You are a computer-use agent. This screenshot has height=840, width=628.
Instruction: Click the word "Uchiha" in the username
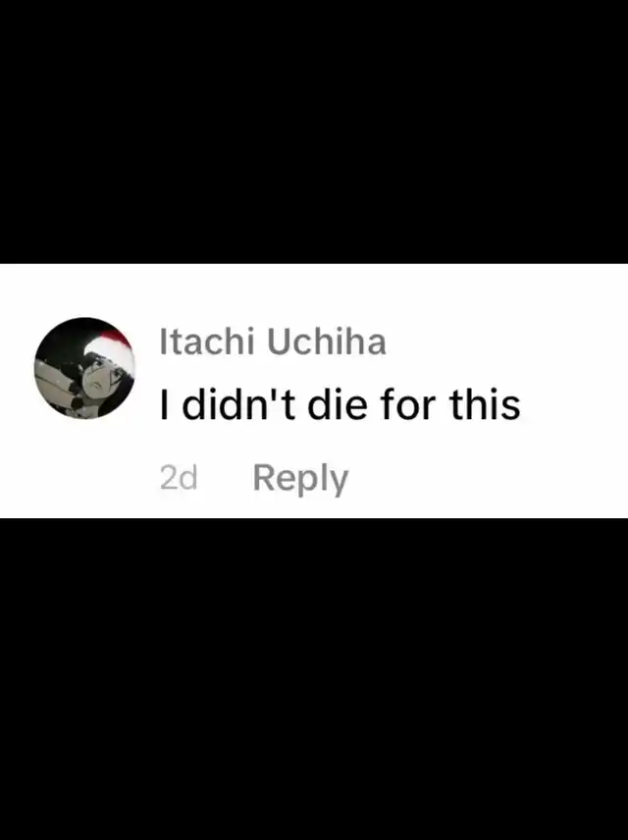pyautogui.click(x=327, y=341)
